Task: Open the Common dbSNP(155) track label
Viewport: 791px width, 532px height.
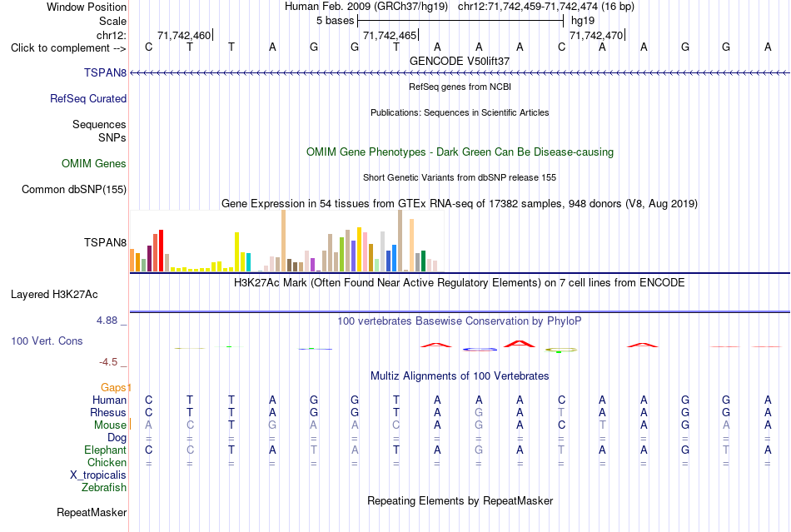Action: (x=74, y=189)
